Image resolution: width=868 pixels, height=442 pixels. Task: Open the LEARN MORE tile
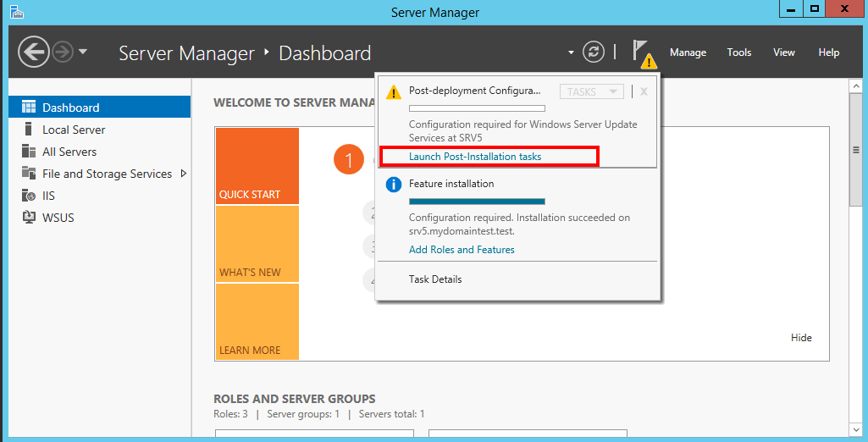(257, 322)
